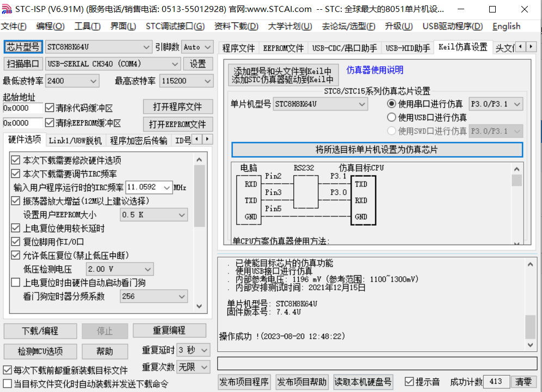
Task: Select 使用USB口进行仿真 radio button
Action: (x=391, y=117)
